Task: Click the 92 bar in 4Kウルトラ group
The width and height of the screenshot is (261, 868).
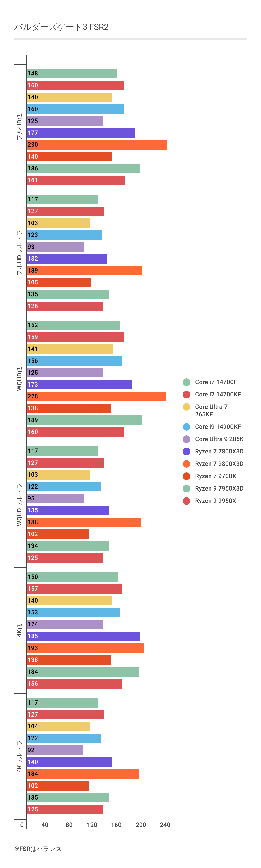Action: (55, 750)
